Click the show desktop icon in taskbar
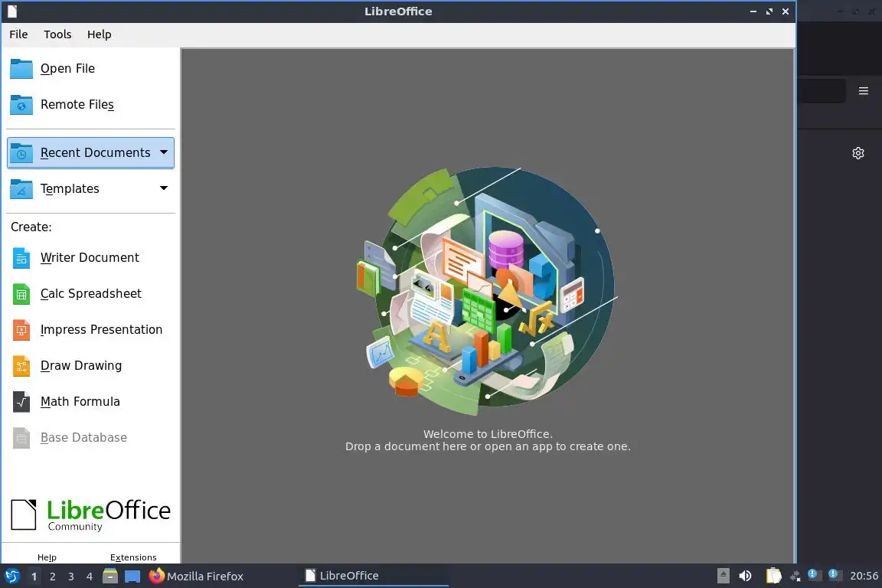 132,577
